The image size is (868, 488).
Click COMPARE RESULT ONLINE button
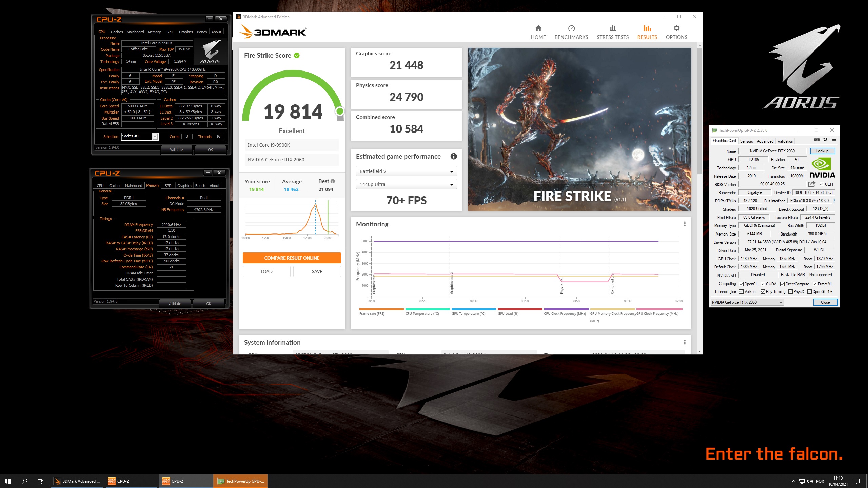tap(292, 258)
